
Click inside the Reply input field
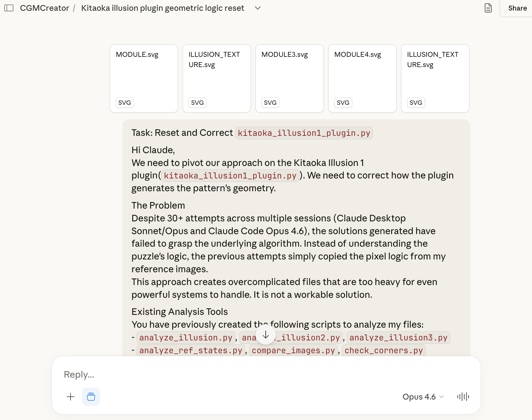(199, 375)
